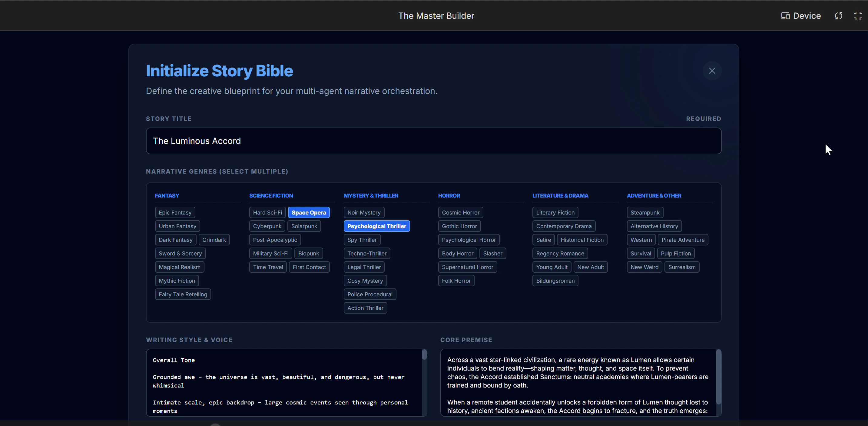
Task: Toggle the Fairy Tale Retelling chip
Action: (x=183, y=294)
